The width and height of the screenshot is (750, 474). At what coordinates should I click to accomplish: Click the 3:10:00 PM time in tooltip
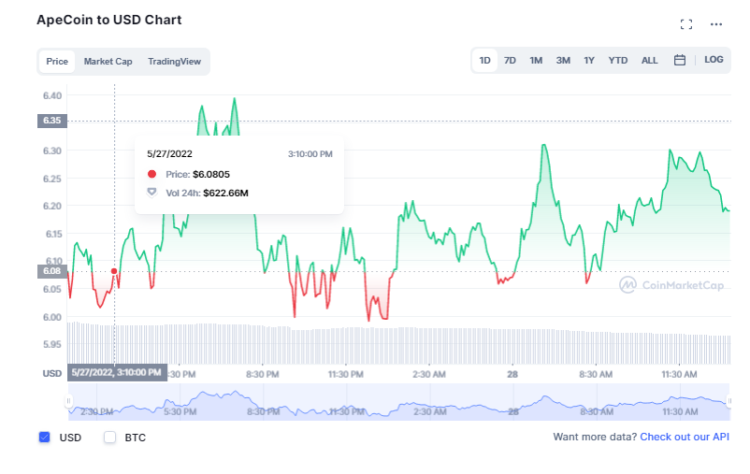310,154
